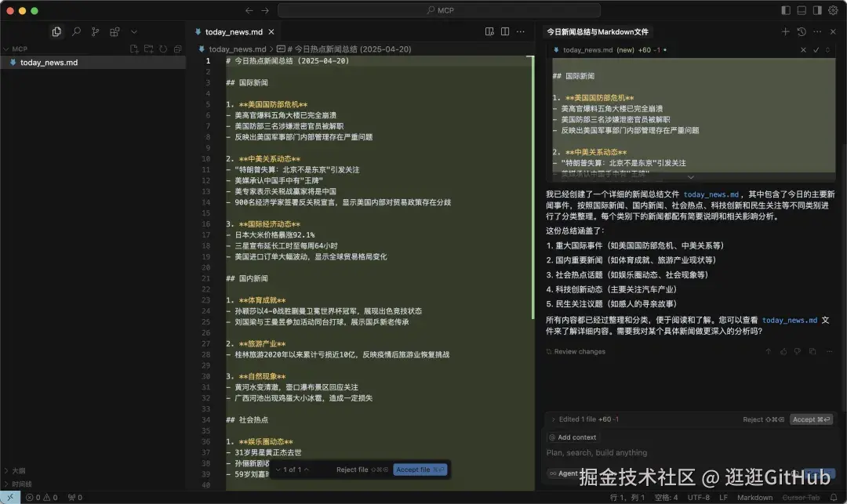Image resolution: width=847 pixels, height=504 pixels.
Task: Open chat history in the AI panel
Action: click(802, 31)
